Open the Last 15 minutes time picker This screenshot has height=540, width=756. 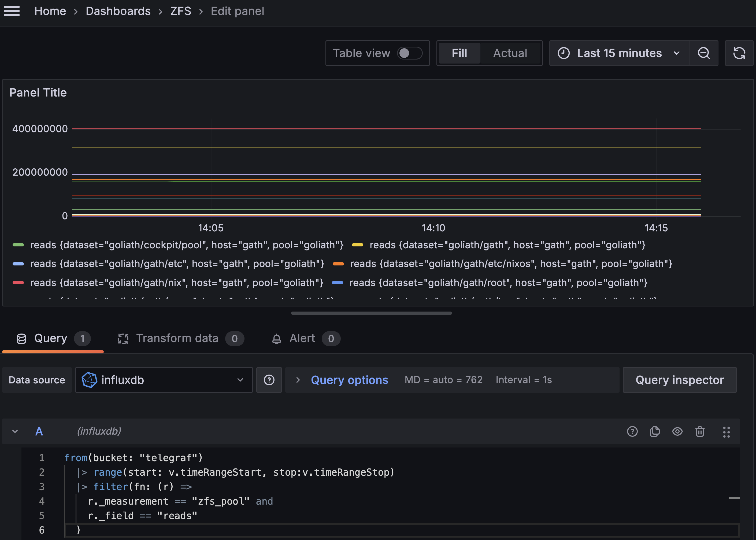pyautogui.click(x=619, y=53)
